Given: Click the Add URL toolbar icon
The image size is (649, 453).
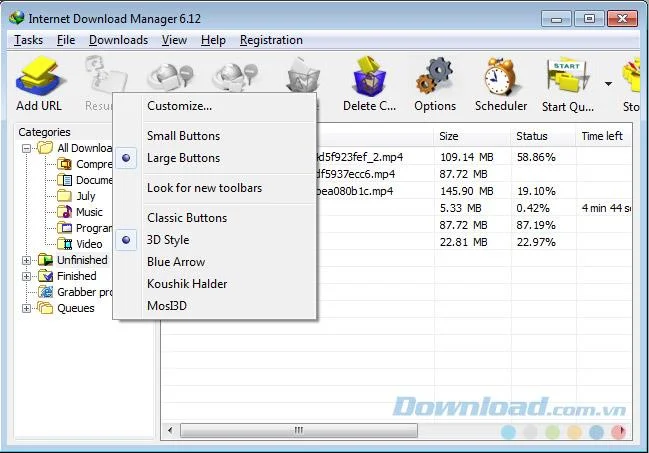Looking at the screenshot, I should point(40,77).
